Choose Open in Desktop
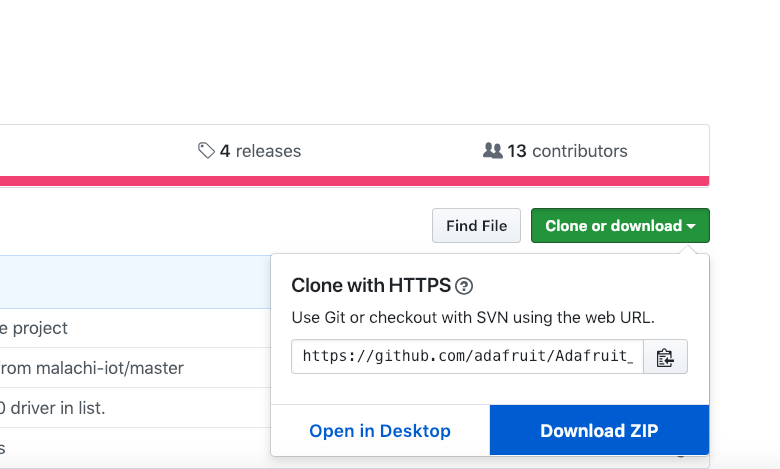This screenshot has height=469, width=780. (x=380, y=431)
